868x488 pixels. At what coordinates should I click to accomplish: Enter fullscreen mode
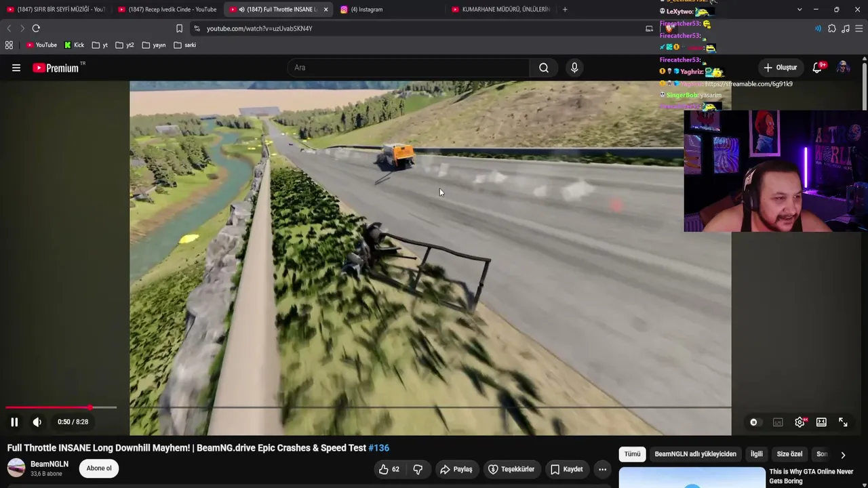click(843, 422)
